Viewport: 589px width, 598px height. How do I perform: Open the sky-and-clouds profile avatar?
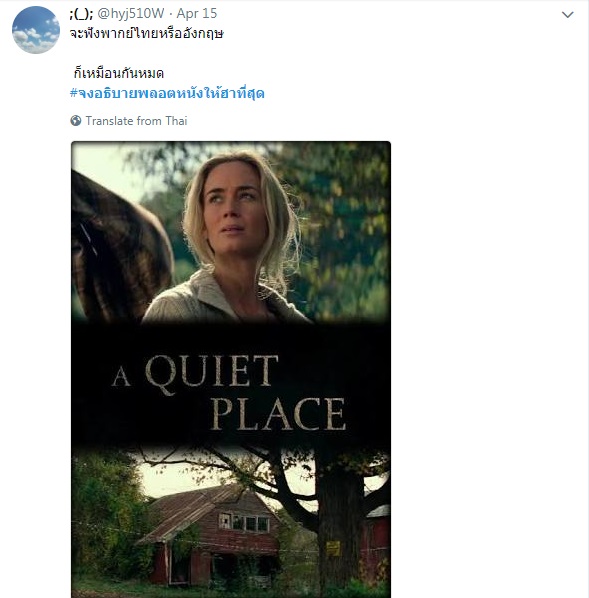(x=36, y=30)
